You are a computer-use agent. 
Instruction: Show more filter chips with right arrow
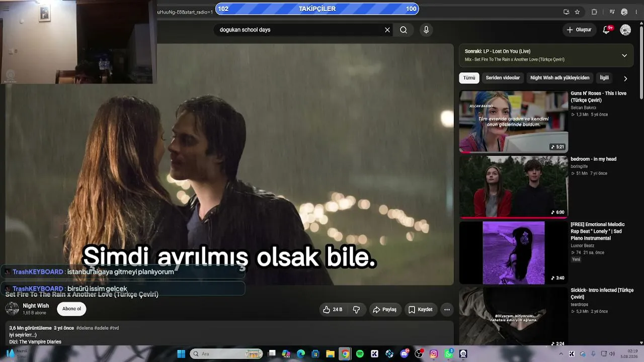point(625,78)
